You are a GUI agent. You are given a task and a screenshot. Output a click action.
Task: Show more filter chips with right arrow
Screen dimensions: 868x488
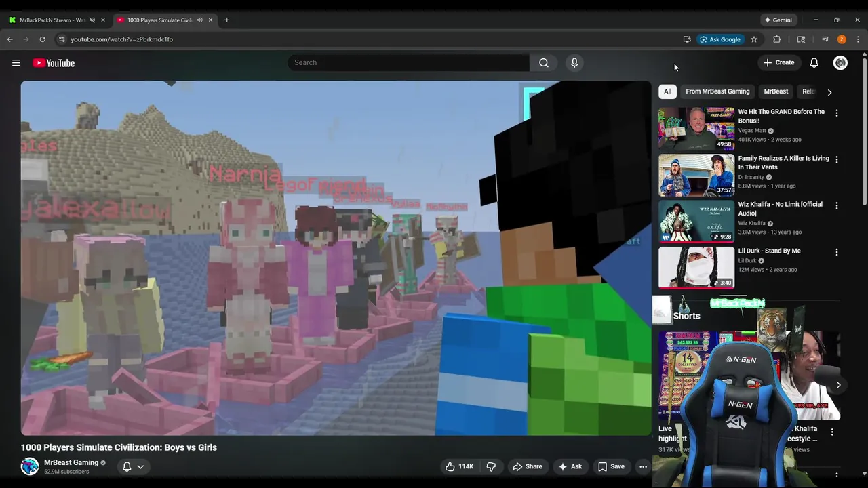pyautogui.click(x=829, y=92)
